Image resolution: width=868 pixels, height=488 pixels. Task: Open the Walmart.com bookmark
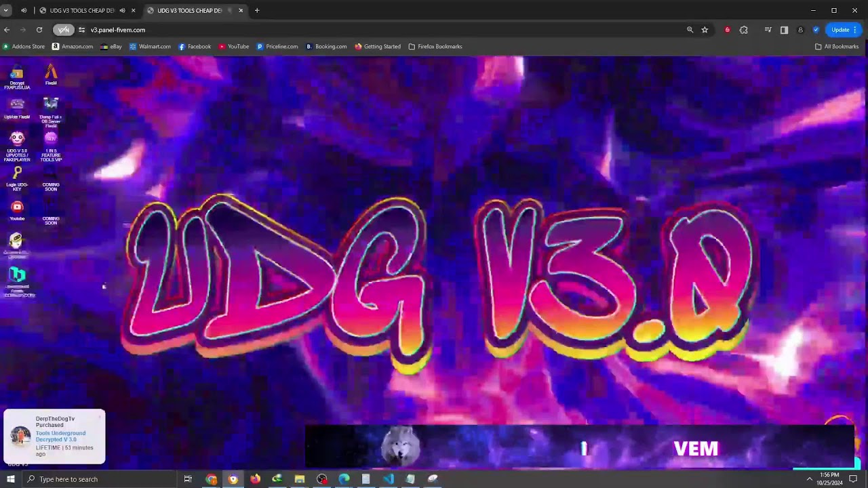coord(150,47)
